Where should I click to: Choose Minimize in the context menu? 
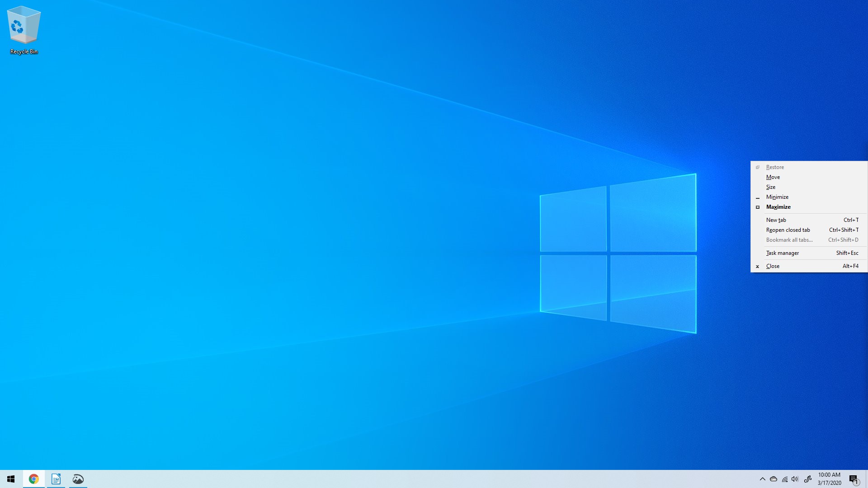(x=809, y=197)
